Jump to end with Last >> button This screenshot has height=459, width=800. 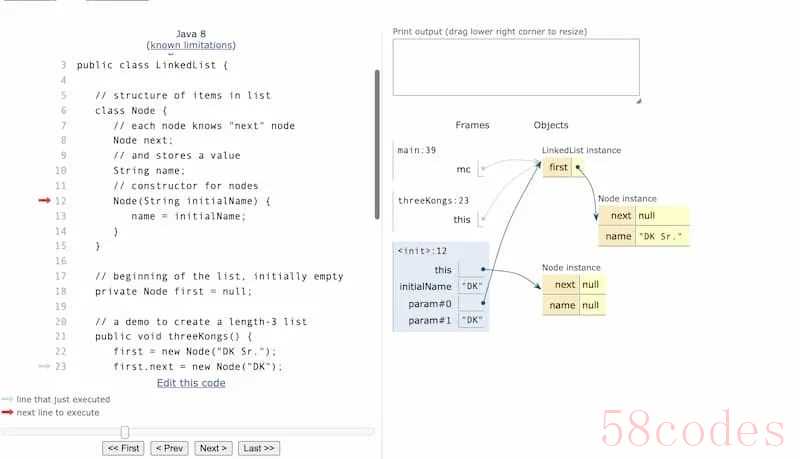coord(259,448)
